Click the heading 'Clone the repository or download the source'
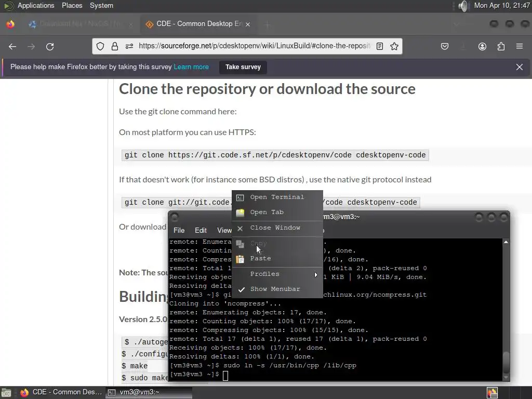This screenshot has width=532, height=399. click(x=267, y=89)
